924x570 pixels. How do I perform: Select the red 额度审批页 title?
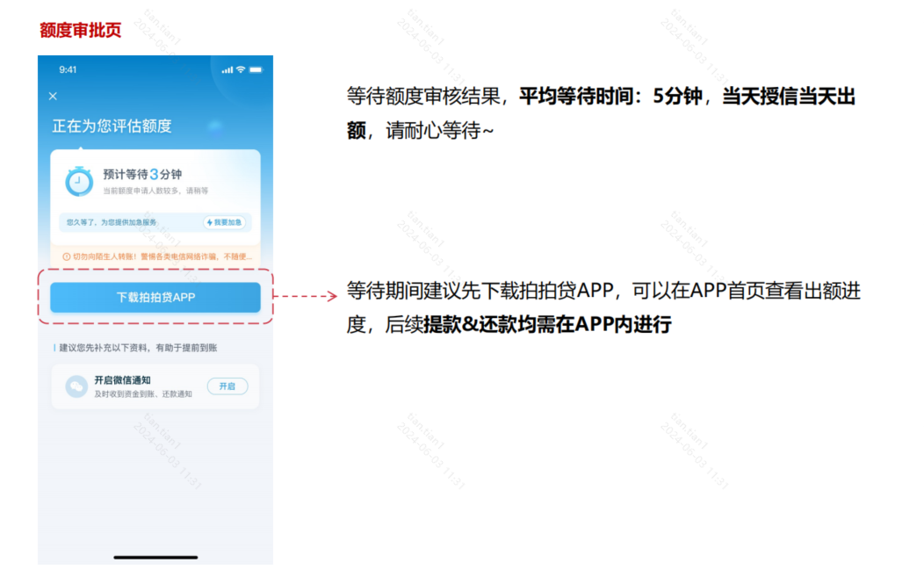coord(80,30)
